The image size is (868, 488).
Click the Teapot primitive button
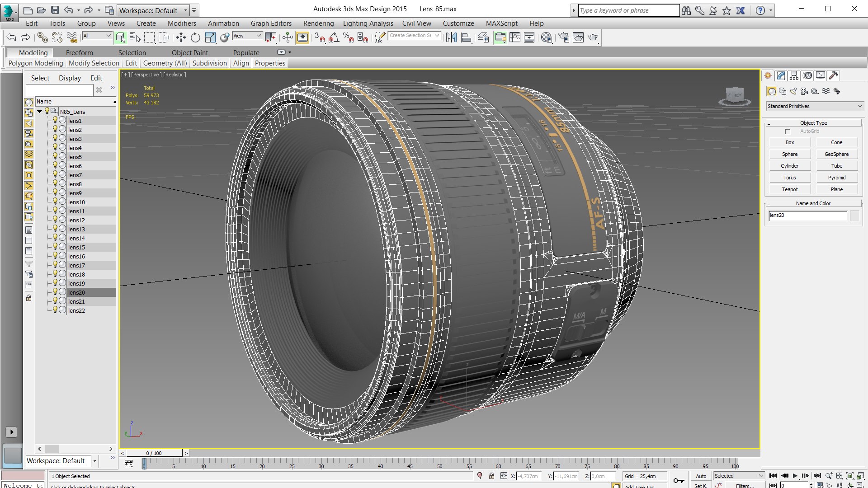click(x=790, y=189)
